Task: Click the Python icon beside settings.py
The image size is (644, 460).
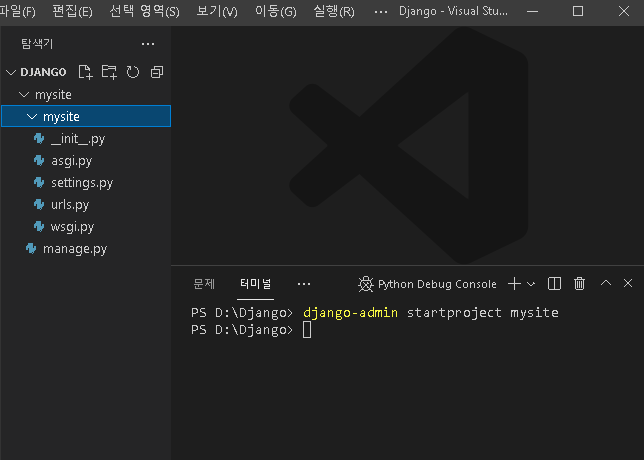Action: pyautogui.click(x=39, y=182)
